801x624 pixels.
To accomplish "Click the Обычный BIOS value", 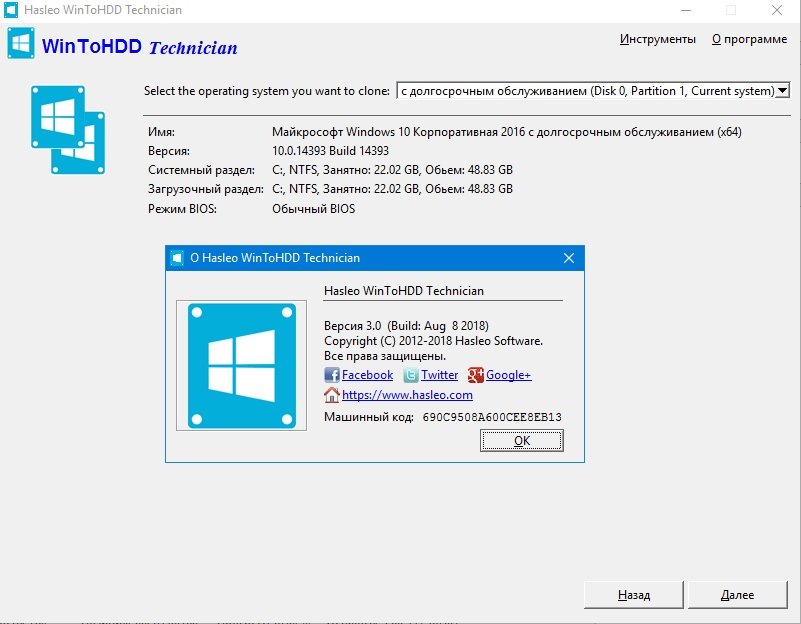I will [x=314, y=209].
